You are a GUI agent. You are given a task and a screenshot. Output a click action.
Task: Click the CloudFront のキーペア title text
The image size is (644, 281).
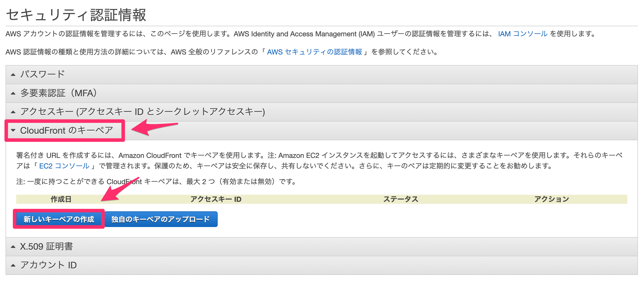tap(67, 130)
